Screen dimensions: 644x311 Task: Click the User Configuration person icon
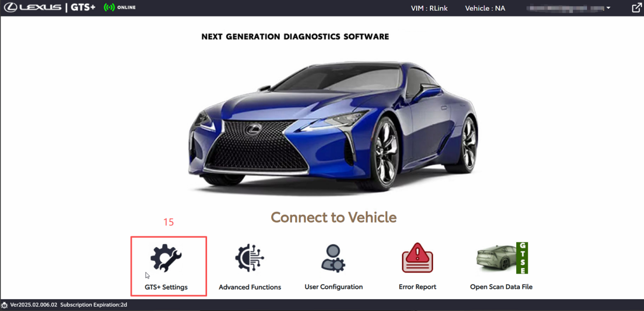(x=333, y=258)
